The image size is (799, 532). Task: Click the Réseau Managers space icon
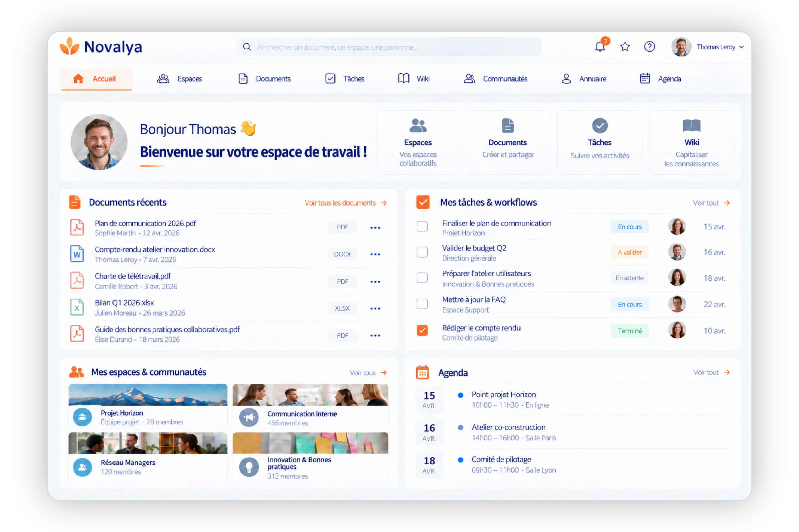[82, 467]
